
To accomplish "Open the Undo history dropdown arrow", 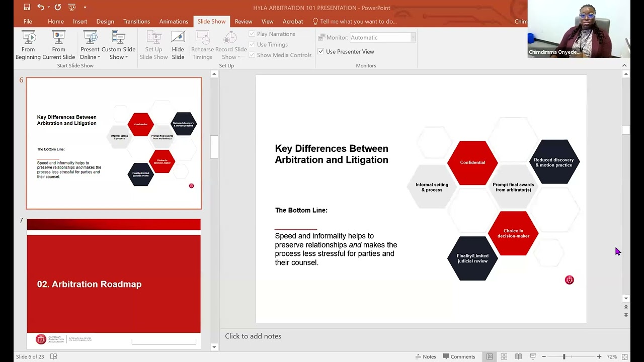I will 48,8.
